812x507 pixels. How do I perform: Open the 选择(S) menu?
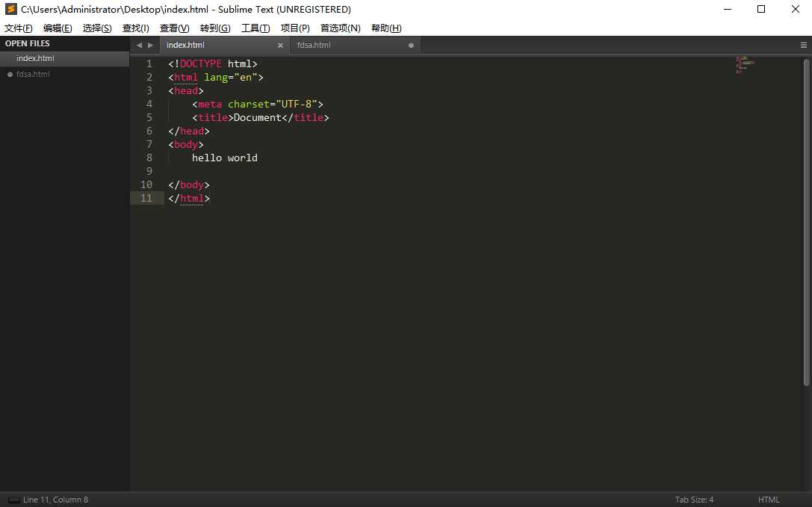[x=97, y=28]
